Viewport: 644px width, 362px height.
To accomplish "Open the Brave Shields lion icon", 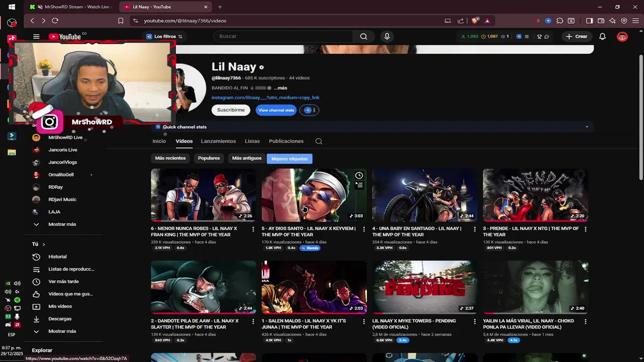I will 474,21.
